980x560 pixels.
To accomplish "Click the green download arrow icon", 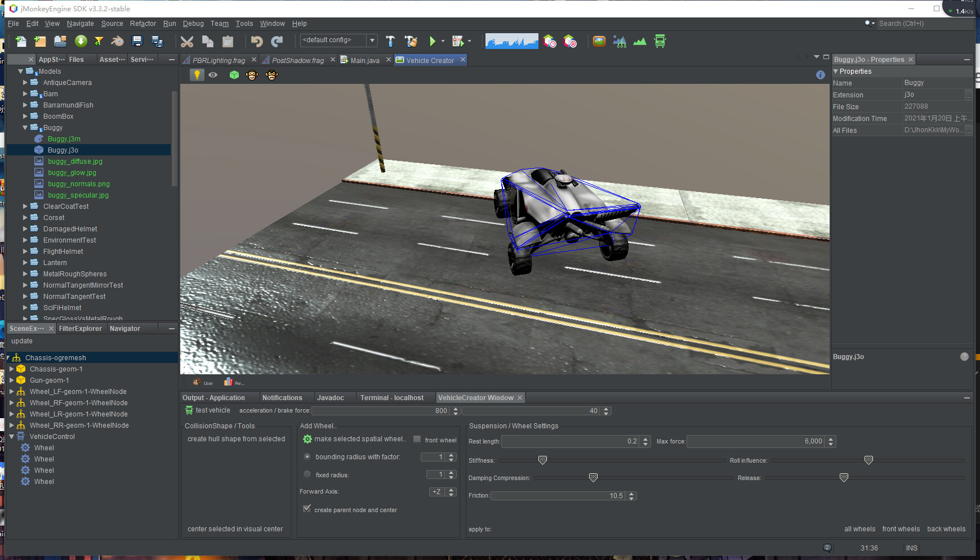I will point(81,41).
